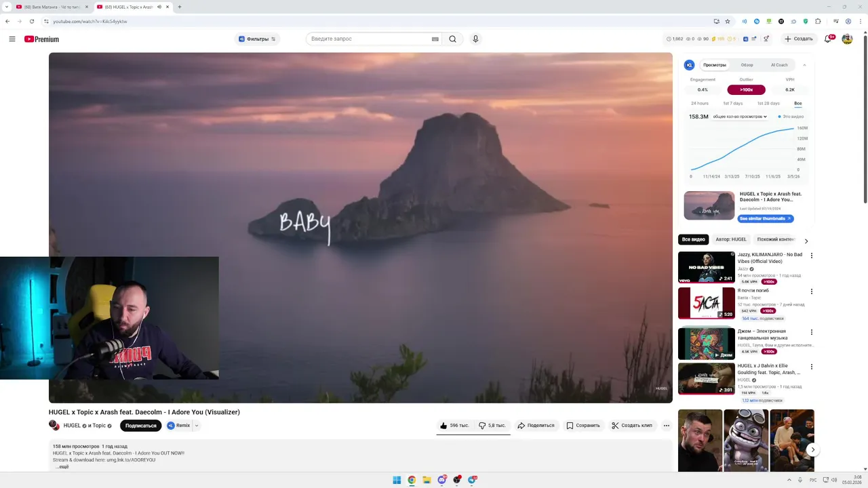This screenshot has height=488, width=868.
Task: Mute the tab playing HUGEL audio
Action: (x=159, y=7)
